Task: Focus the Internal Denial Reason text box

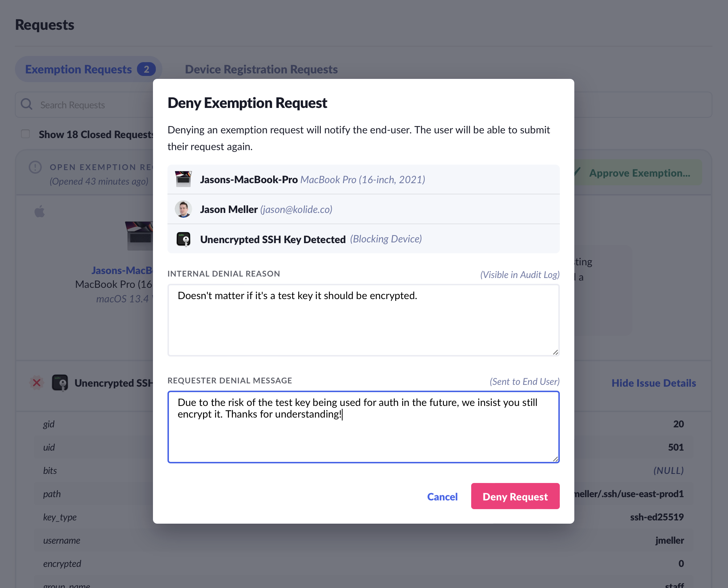Action: (x=363, y=320)
